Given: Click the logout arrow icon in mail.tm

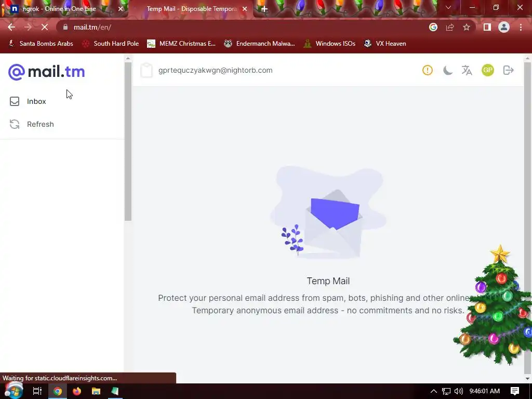Looking at the screenshot, I should pos(508,70).
